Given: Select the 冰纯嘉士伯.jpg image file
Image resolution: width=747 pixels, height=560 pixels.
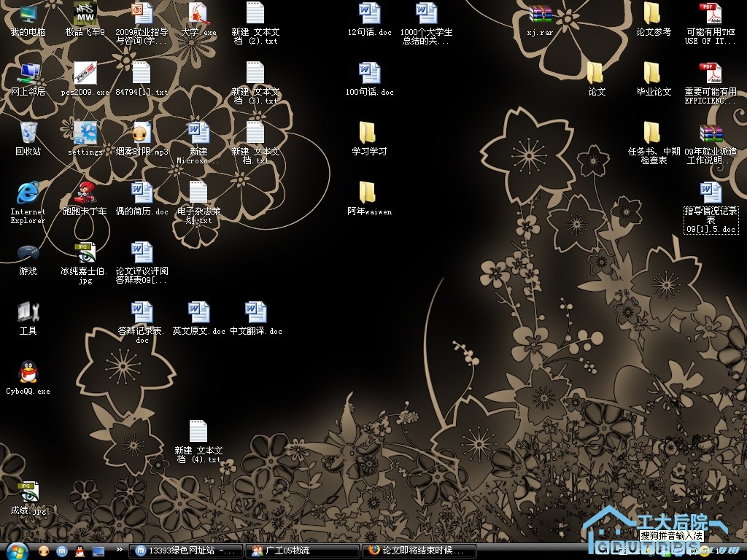Looking at the screenshot, I should [85, 254].
